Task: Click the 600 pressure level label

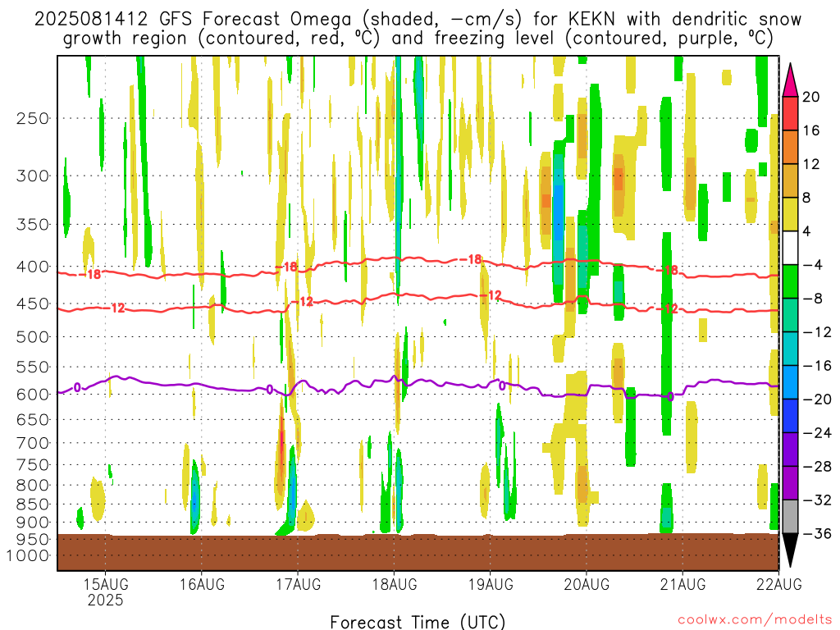Action: [32, 395]
